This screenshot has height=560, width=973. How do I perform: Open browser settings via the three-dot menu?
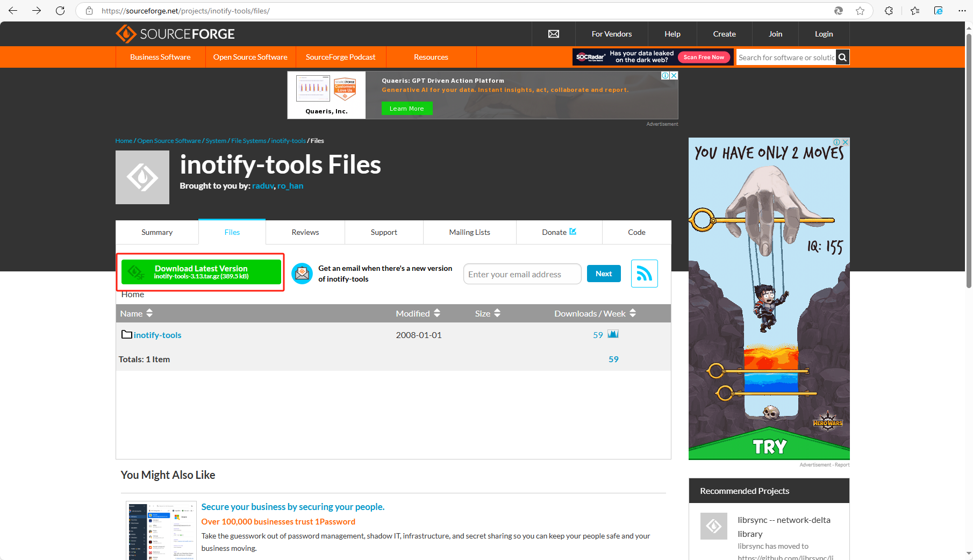[962, 11]
